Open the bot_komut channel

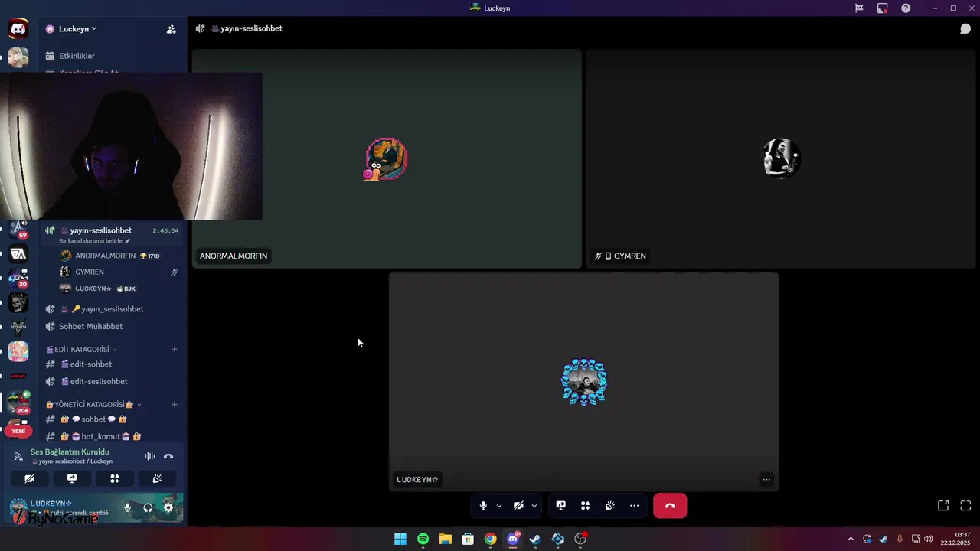click(111, 437)
